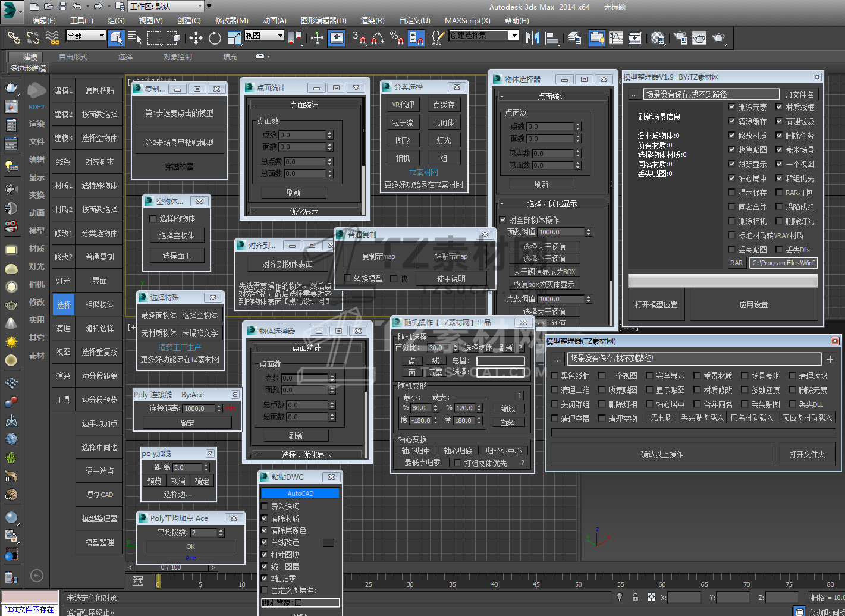
Task: Open the Material Editor icon
Action: [658, 38]
